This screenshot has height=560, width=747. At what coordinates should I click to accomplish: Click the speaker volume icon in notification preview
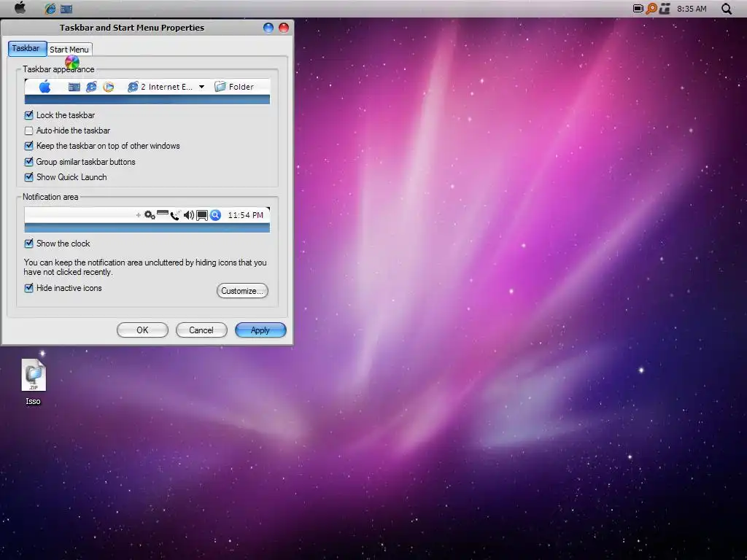tap(189, 215)
